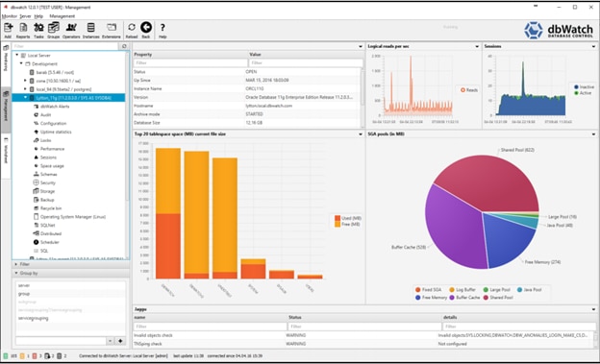Screen dimensions: 600x364
Task: Open the Reports toolbar icon
Action: [23, 30]
